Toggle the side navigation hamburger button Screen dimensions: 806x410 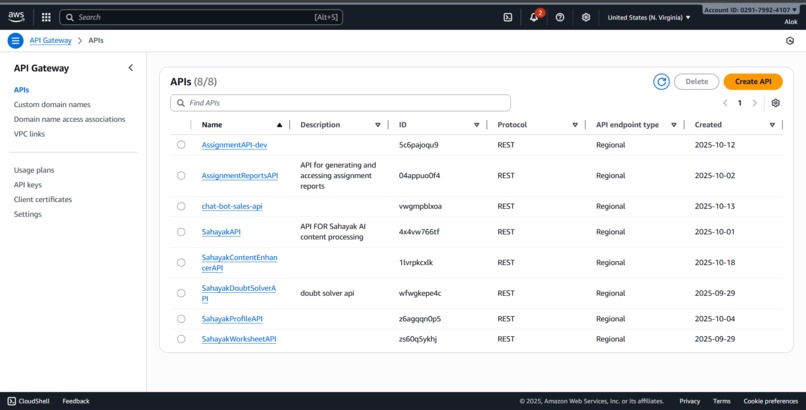(x=15, y=40)
